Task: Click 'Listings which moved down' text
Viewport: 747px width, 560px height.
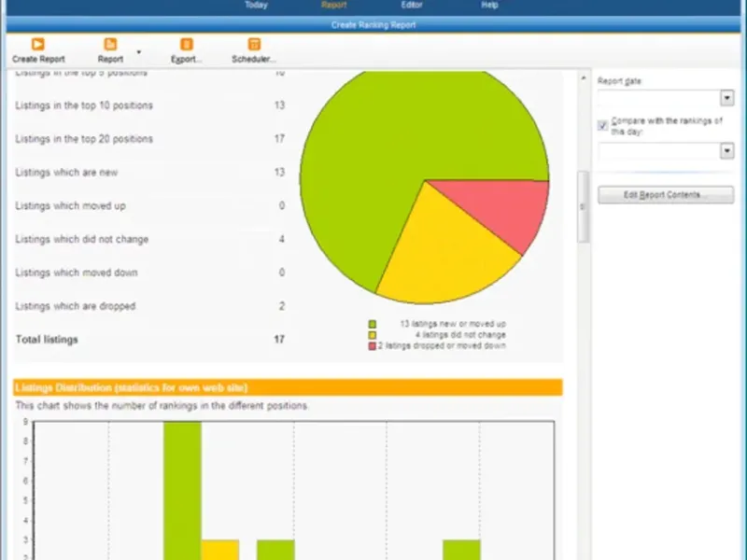Action: pos(77,273)
